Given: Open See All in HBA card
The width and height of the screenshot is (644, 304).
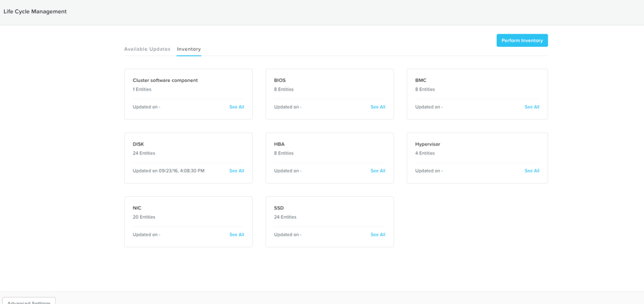Looking at the screenshot, I should [378, 171].
